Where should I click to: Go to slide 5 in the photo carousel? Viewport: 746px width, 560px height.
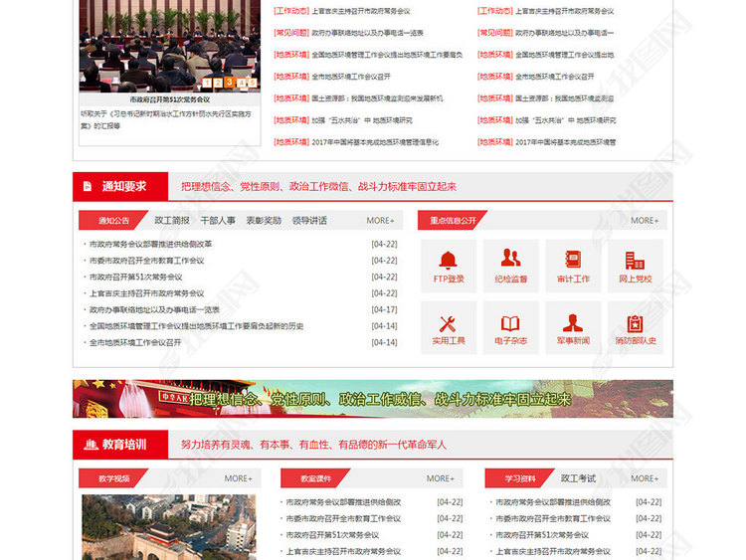click(253, 83)
